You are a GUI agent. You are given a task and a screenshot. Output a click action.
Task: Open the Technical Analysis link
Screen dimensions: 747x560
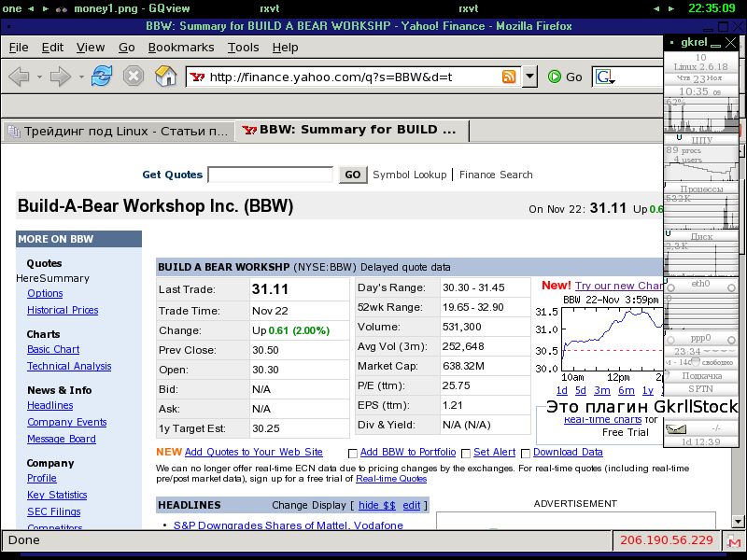pos(69,366)
